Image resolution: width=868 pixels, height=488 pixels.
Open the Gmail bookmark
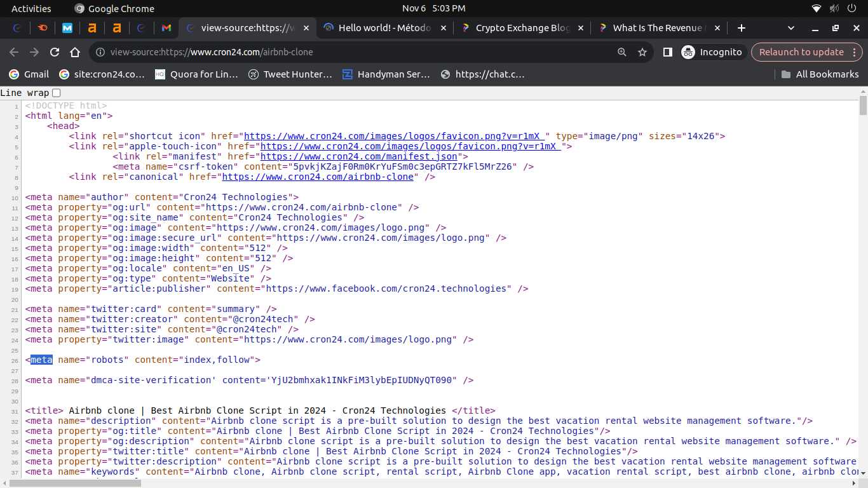(29, 74)
